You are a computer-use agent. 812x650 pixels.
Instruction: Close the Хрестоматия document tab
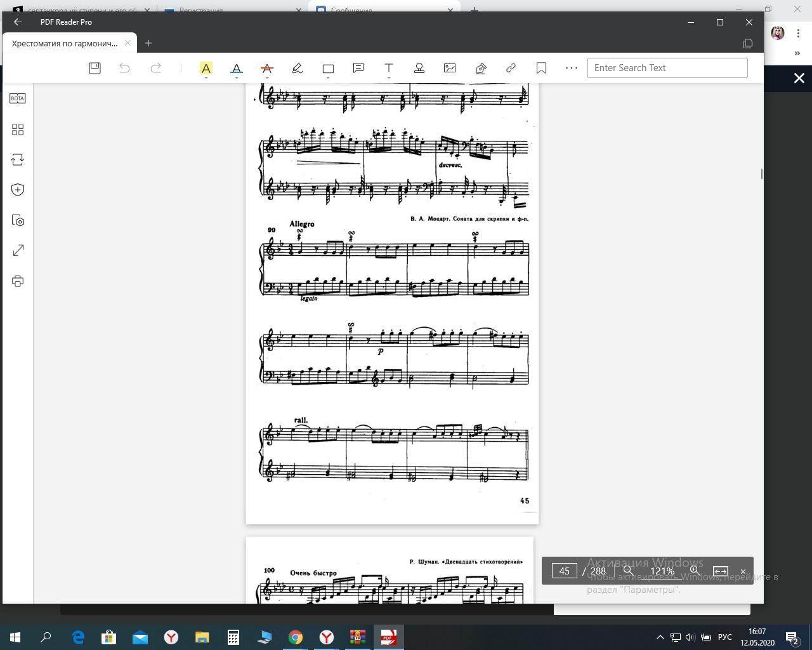click(128, 43)
